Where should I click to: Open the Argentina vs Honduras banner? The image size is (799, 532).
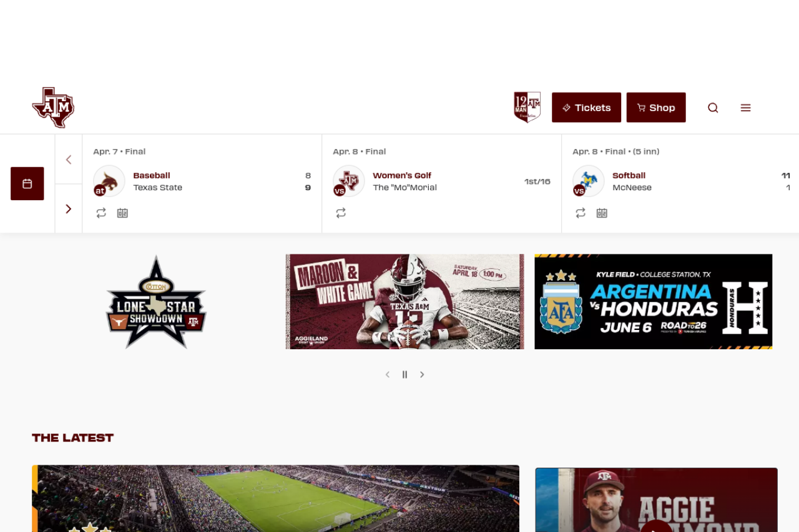pyautogui.click(x=654, y=301)
